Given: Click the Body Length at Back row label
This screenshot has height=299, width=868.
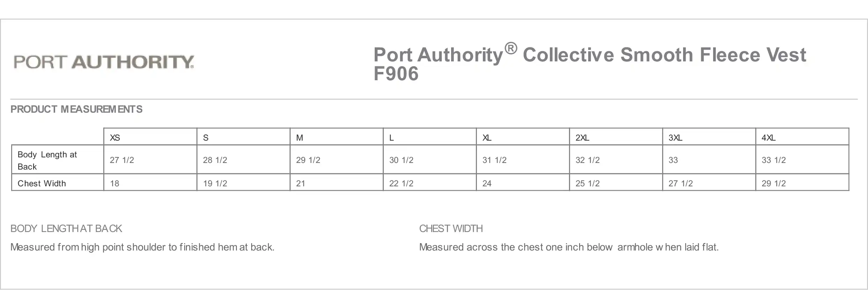Looking at the screenshot, I should pyautogui.click(x=58, y=160).
